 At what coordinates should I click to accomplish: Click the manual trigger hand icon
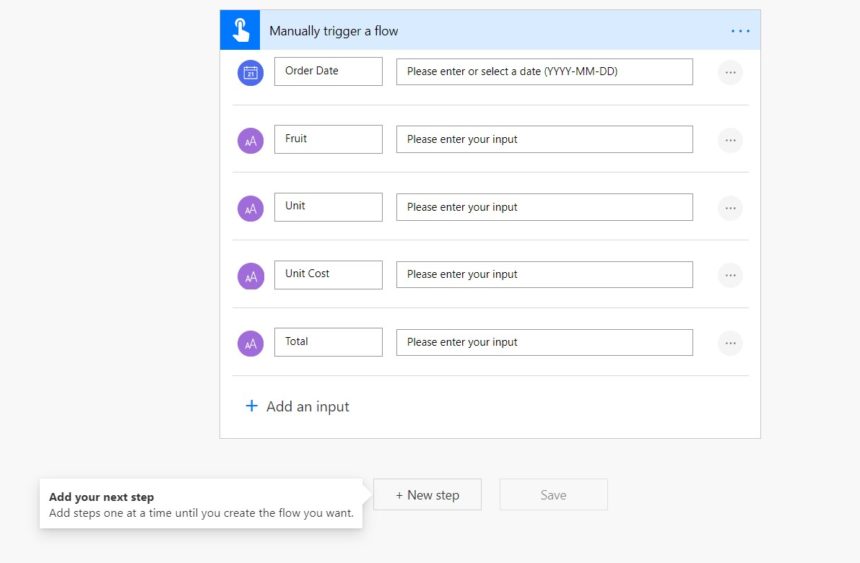240,30
